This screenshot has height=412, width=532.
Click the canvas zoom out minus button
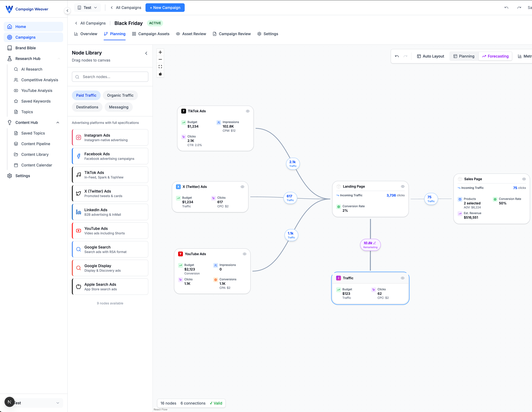click(x=160, y=59)
